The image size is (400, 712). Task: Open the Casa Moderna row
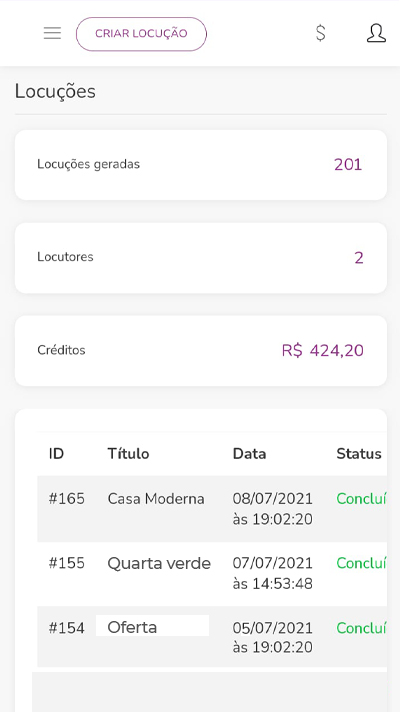(x=212, y=509)
